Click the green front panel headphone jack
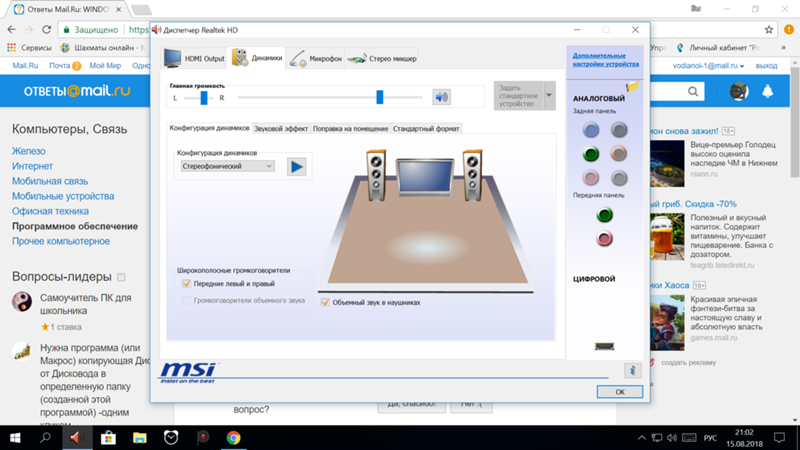Image resolution: width=800 pixels, height=450 pixels. [x=605, y=215]
